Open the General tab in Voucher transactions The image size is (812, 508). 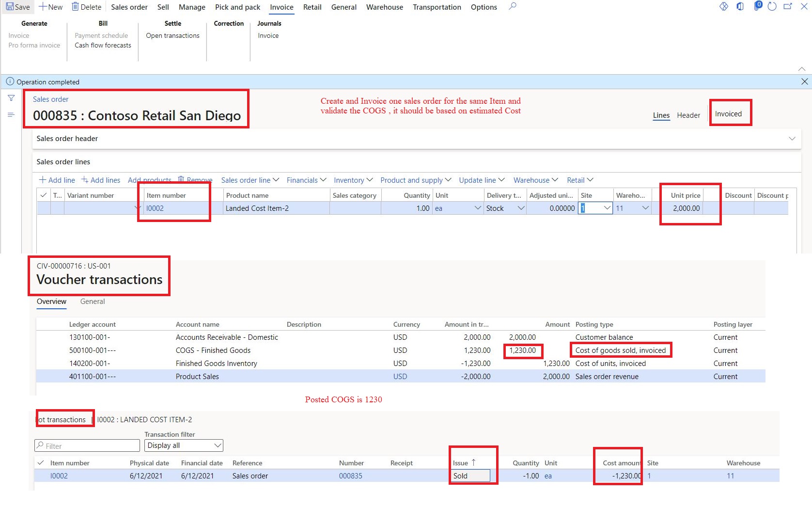[x=92, y=301]
